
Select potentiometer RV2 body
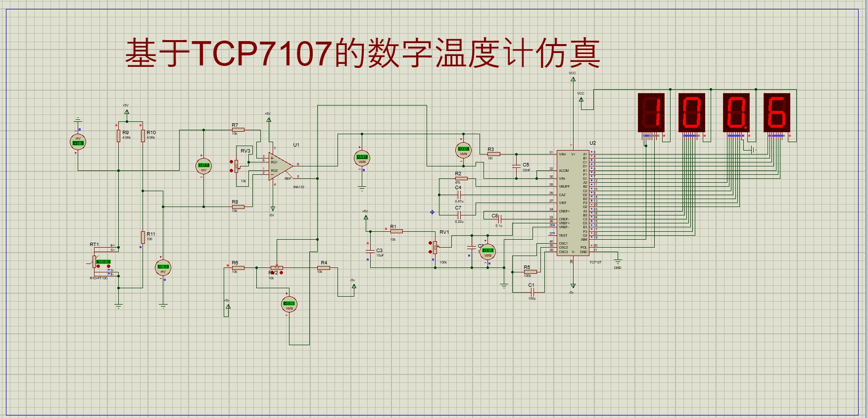(277, 267)
